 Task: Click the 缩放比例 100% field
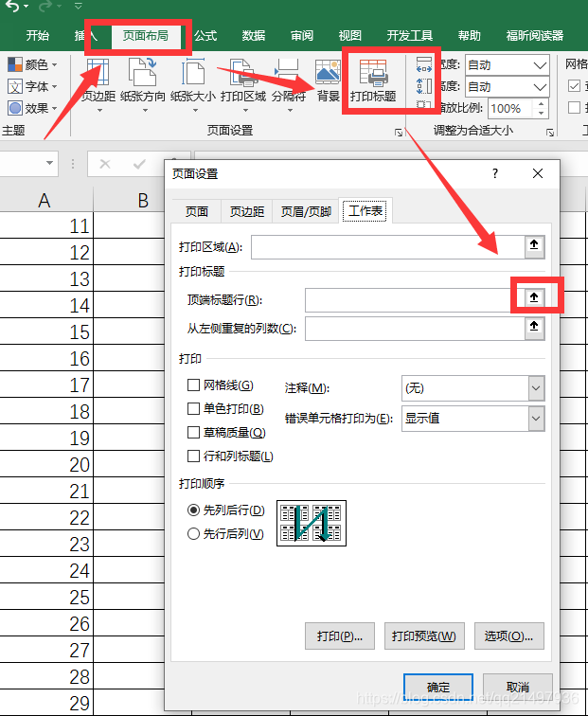(x=511, y=109)
